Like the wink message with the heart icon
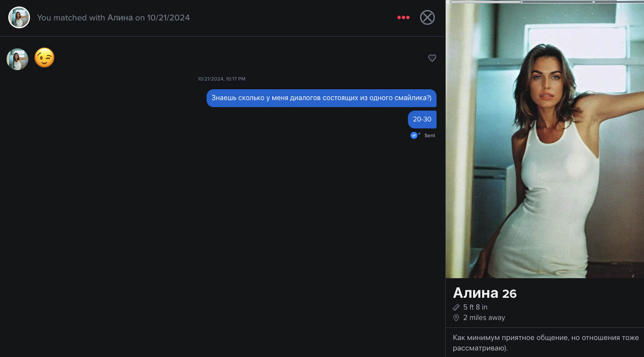The image size is (644, 357). 432,58
